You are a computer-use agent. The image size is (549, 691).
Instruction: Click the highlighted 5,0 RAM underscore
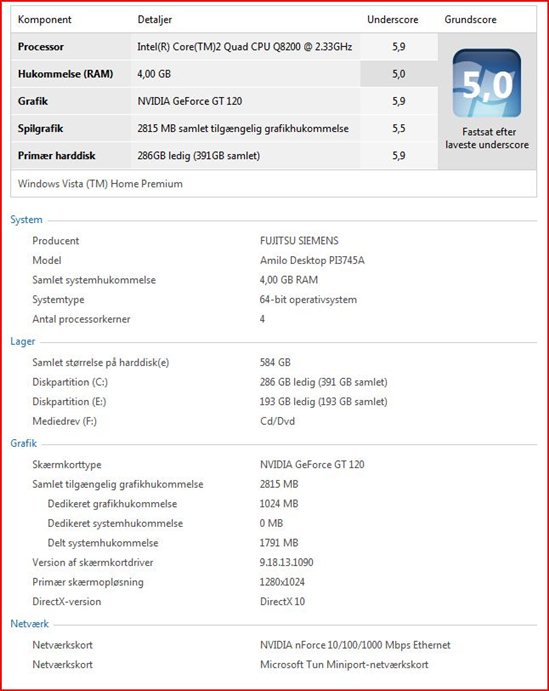point(399,74)
